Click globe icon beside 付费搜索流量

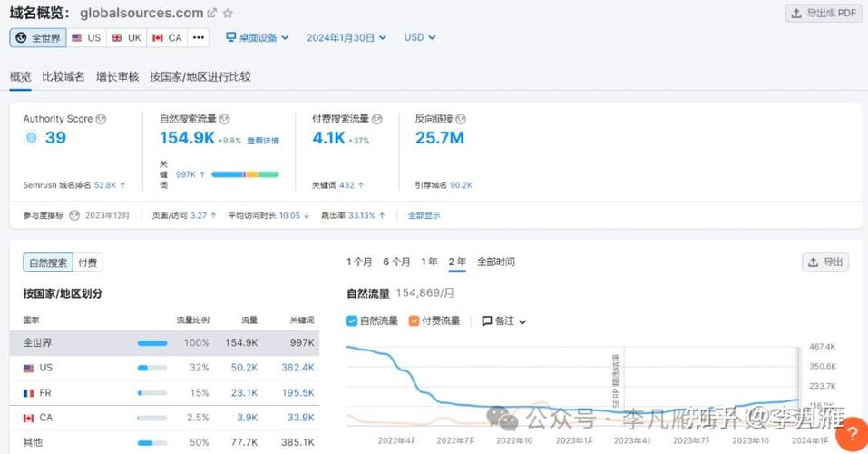[x=377, y=119]
